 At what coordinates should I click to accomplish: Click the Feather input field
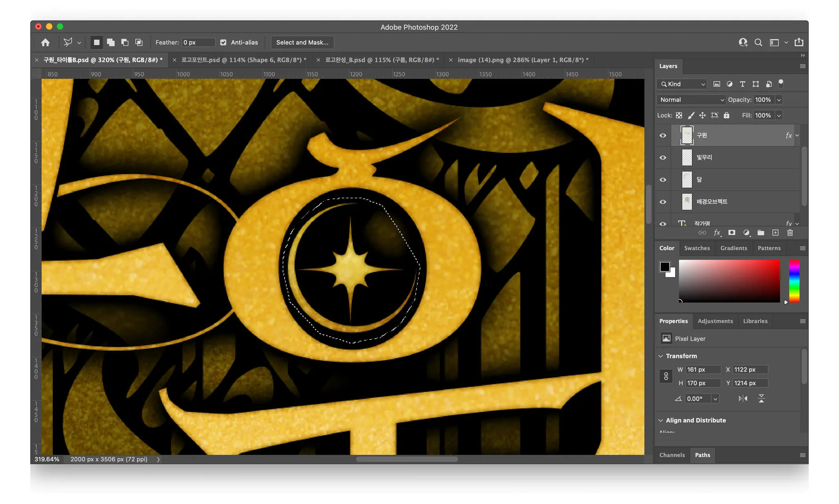pos(198,43)
